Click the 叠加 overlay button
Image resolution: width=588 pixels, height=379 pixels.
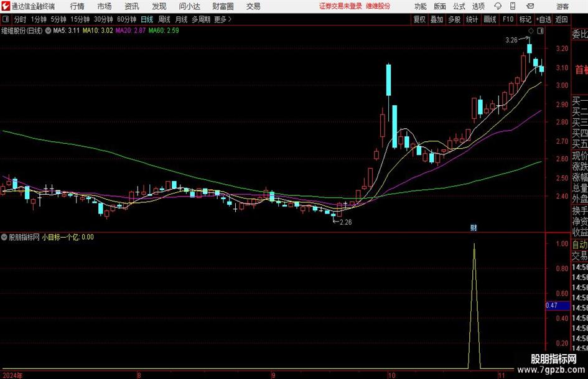click(437, 19)
